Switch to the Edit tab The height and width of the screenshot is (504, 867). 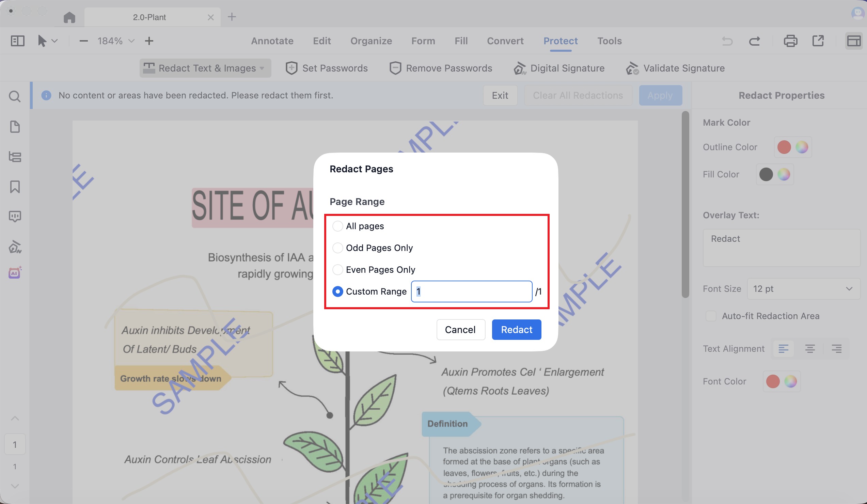[x=322, y=41]
